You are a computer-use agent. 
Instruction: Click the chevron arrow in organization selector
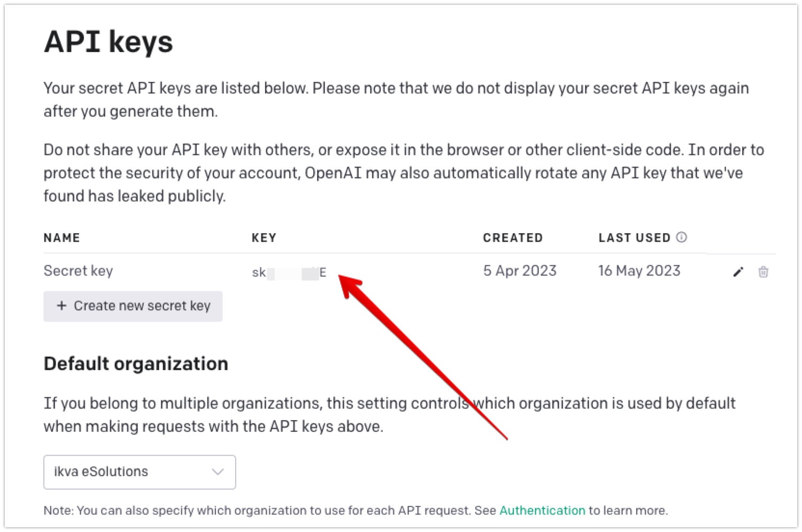(x=217, y=472)
